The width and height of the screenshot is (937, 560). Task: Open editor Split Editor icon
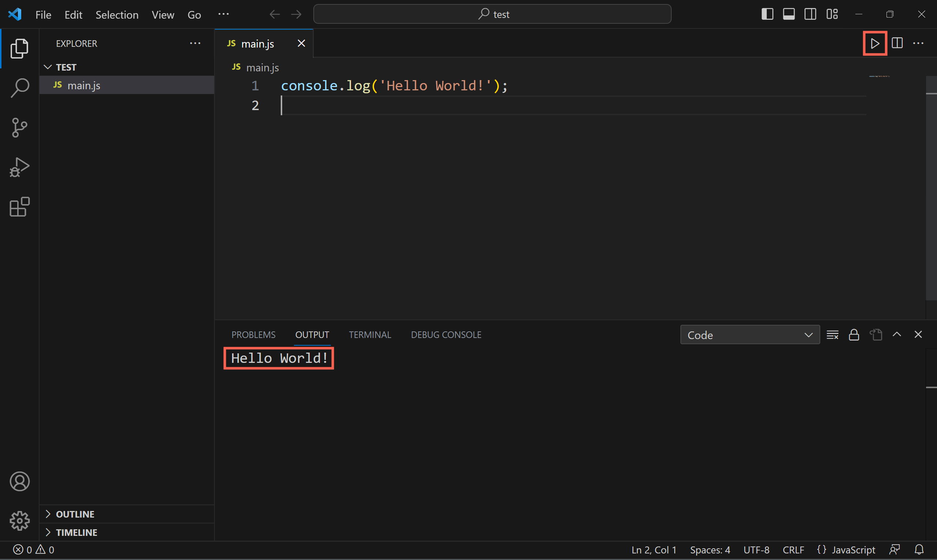[897, 43]
